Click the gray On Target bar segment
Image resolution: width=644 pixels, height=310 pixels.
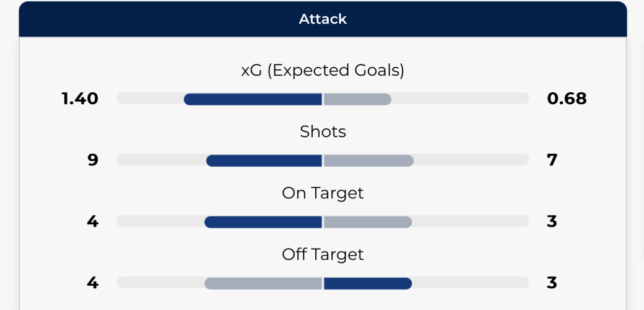coord(368,222)
